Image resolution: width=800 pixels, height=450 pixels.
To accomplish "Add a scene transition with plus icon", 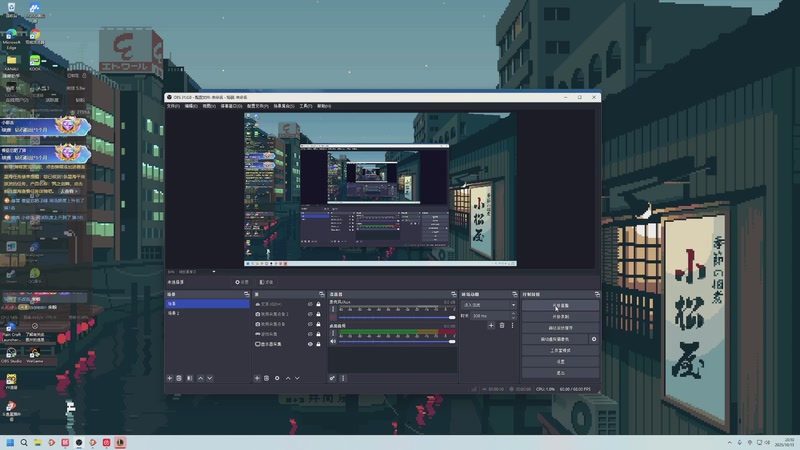I will coord(491,326).
